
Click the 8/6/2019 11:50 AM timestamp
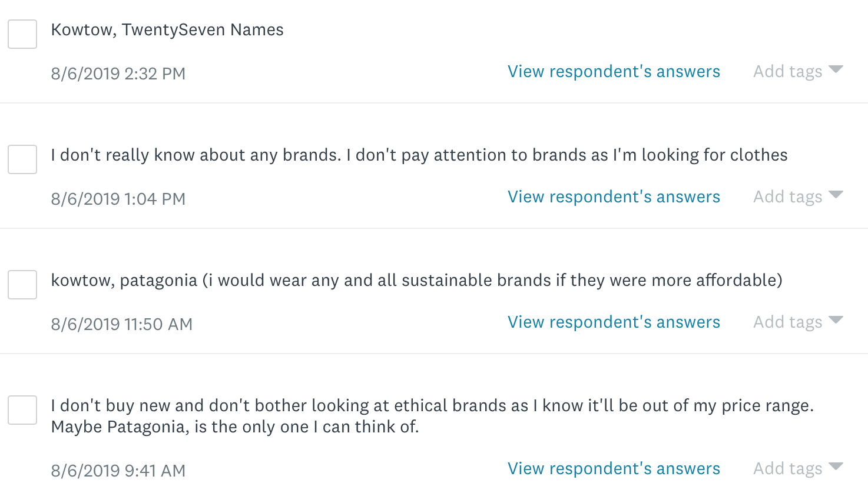point(121,325)
